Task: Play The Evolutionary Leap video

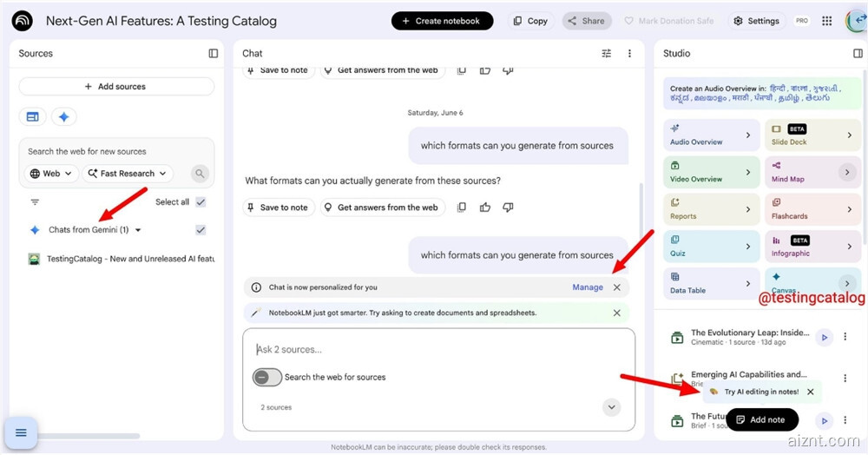Action: 825,337
